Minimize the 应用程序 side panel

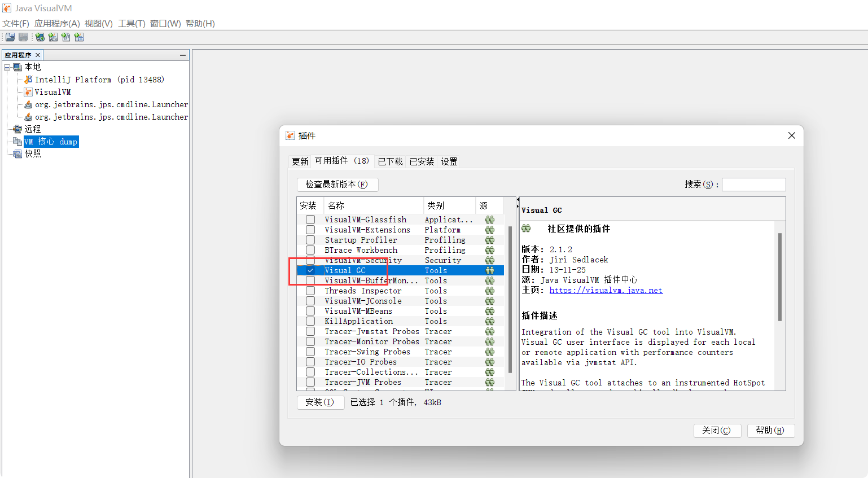point(183,55)
